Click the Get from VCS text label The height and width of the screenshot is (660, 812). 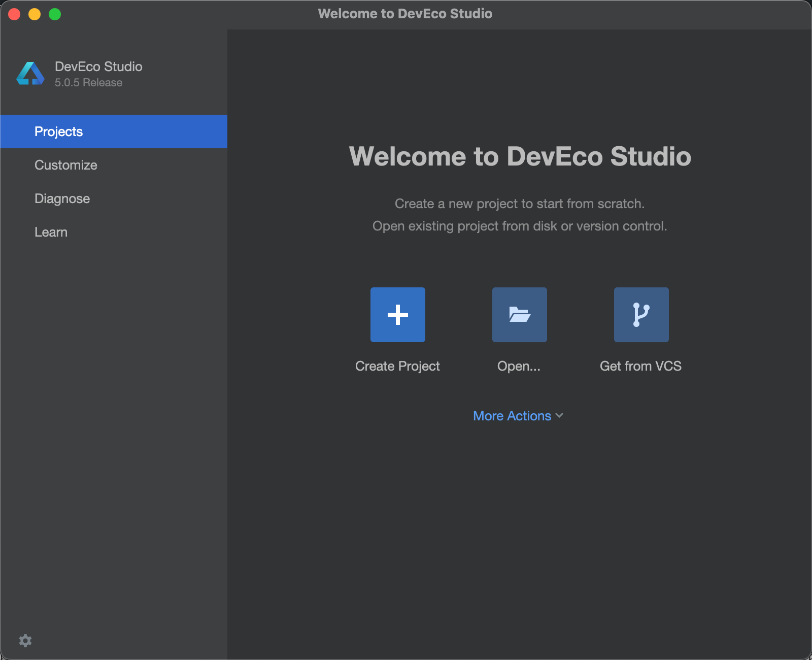640,366
